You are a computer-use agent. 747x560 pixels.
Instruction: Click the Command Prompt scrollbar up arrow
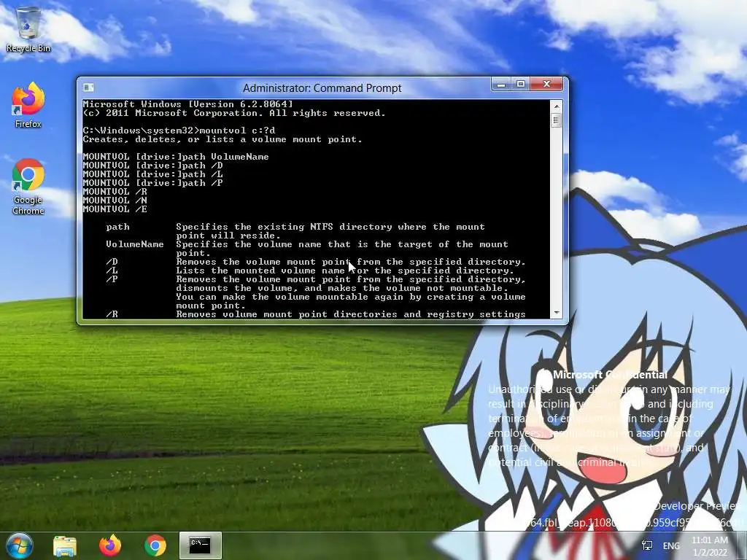click(x=556, y=106)
